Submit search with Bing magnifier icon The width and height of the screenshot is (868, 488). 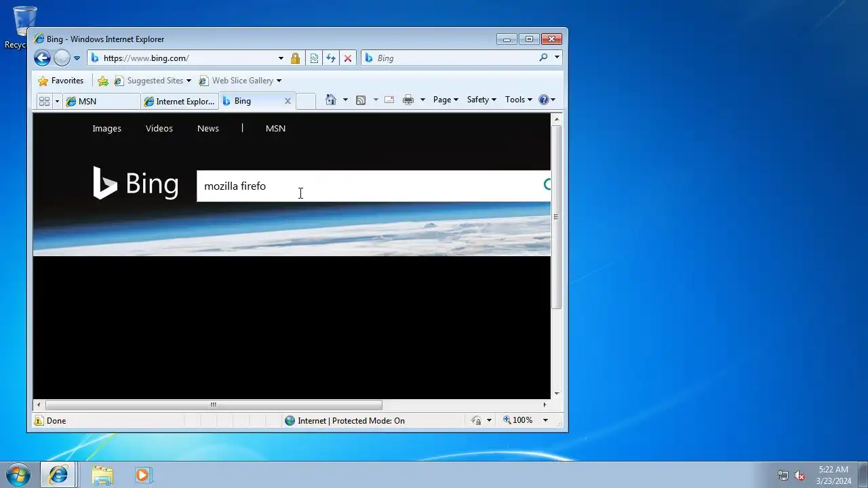click(x=547, y=184)
